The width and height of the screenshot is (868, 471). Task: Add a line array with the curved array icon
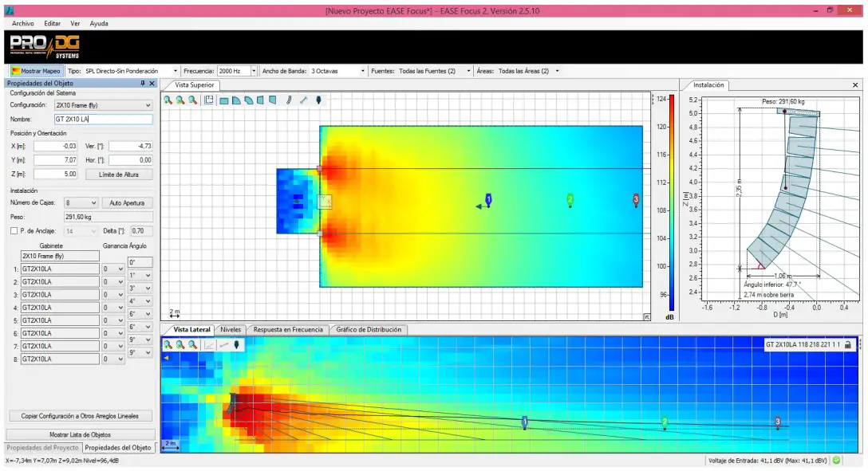289,100
